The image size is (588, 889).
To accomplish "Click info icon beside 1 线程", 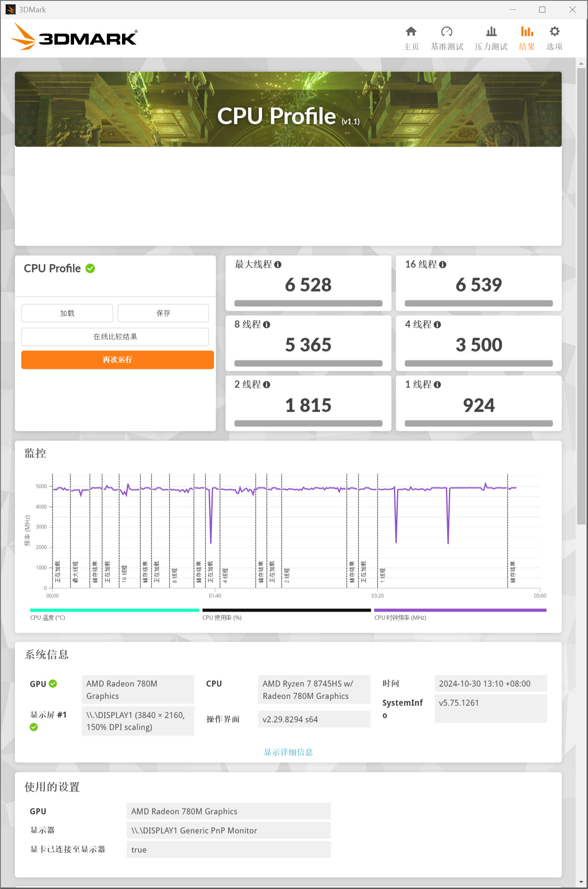I will click(437, 385).
